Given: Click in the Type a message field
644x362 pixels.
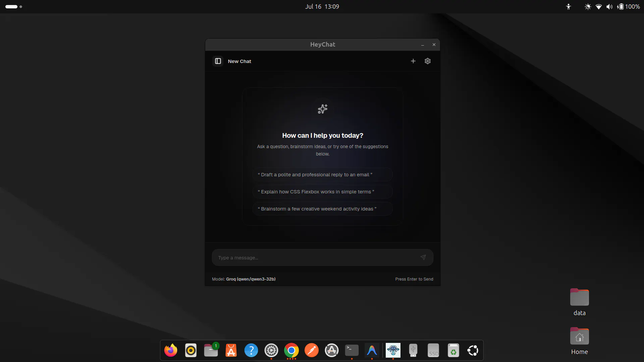Looking at the screenshot, I should [x=323, y=257].
